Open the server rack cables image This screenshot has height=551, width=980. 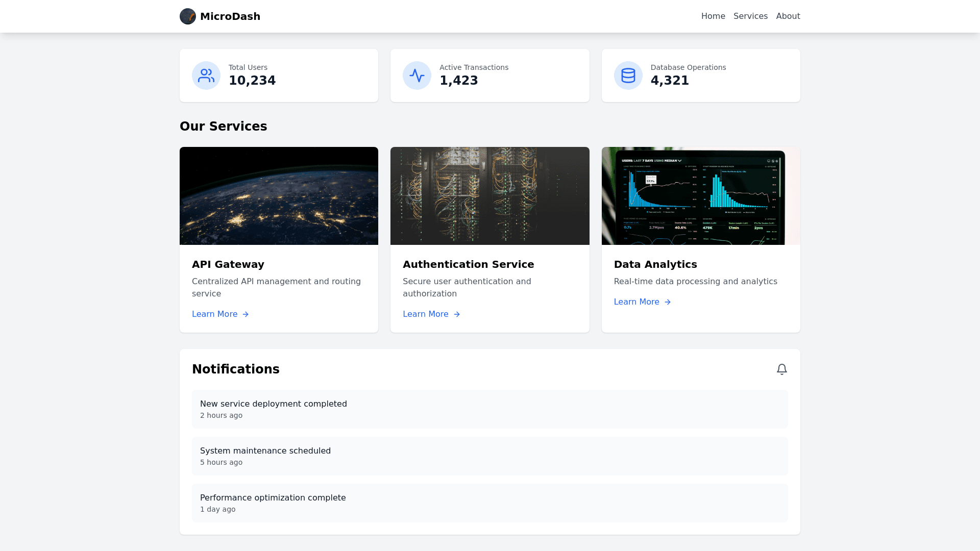coord(490,196)
